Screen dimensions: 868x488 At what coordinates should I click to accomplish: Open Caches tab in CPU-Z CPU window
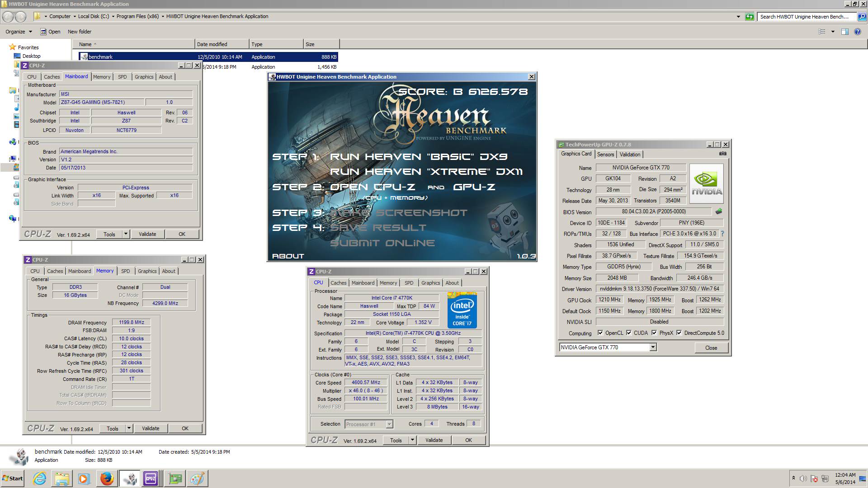338,283
